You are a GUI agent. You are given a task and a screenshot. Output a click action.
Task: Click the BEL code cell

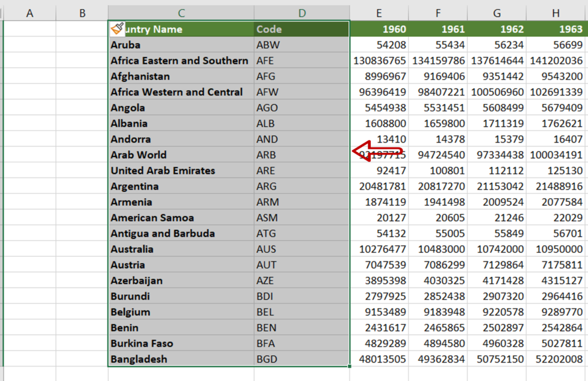[302, 312]
